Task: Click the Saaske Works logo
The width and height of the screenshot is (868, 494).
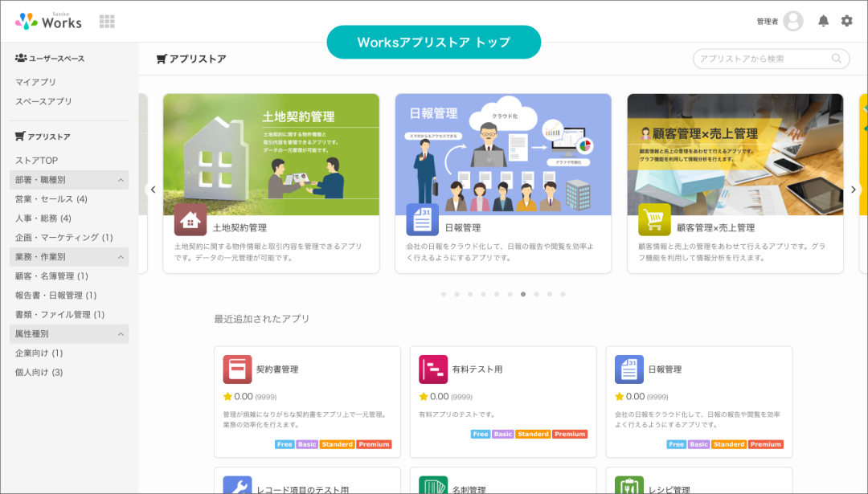Action: (48, 21)
